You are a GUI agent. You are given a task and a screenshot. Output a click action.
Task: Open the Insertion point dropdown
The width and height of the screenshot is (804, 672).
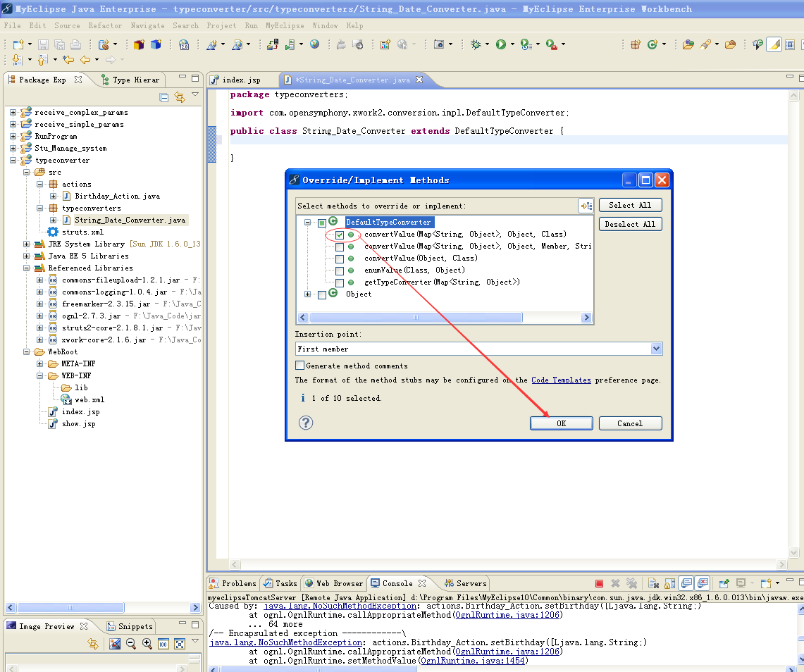[x=656, y=349]
